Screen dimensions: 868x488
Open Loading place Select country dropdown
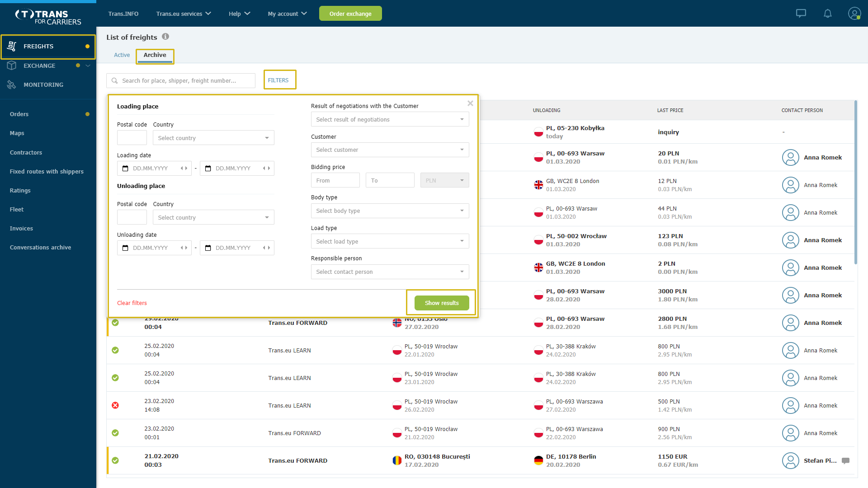(213, 138)
